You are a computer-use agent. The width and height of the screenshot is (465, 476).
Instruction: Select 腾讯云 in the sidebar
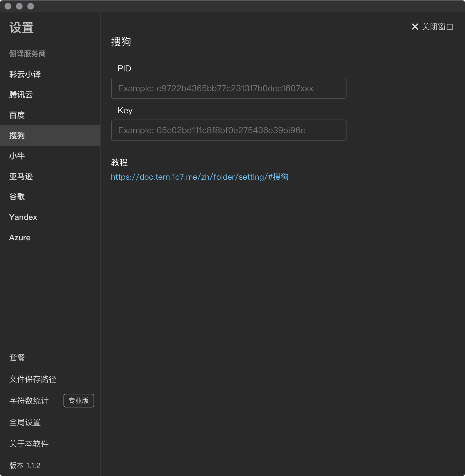coord(21,95)
